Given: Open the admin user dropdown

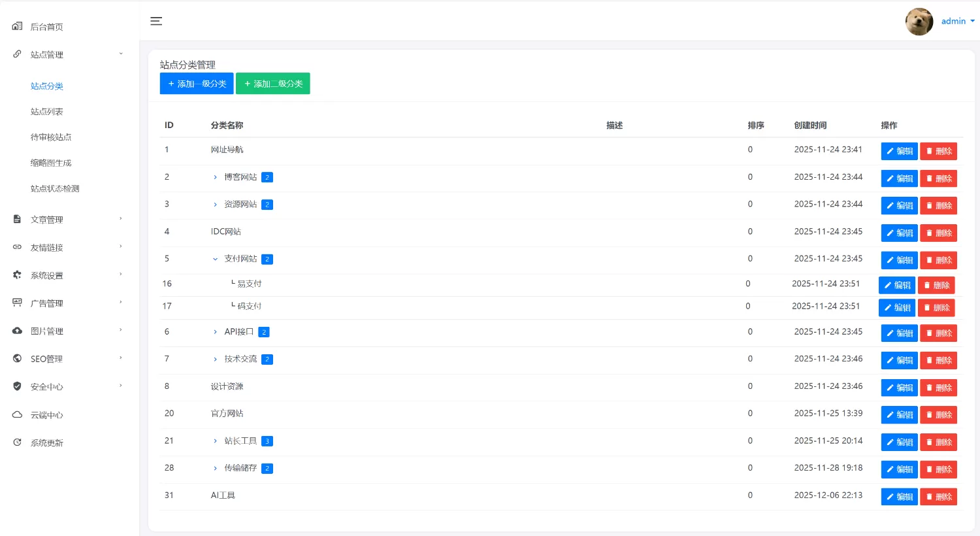Looking at the screenshot, I should [958, 21].
